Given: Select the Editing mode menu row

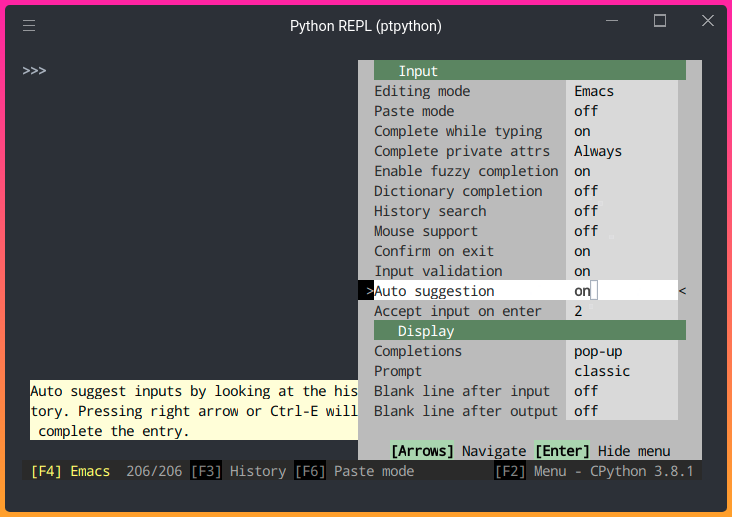Looking at the screenshot, I should [526, 91].
